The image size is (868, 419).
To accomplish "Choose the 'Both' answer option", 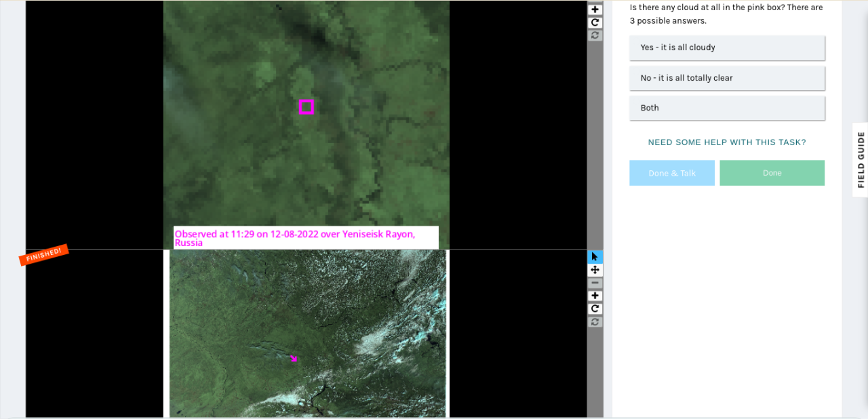I will [x=727, y=108].
